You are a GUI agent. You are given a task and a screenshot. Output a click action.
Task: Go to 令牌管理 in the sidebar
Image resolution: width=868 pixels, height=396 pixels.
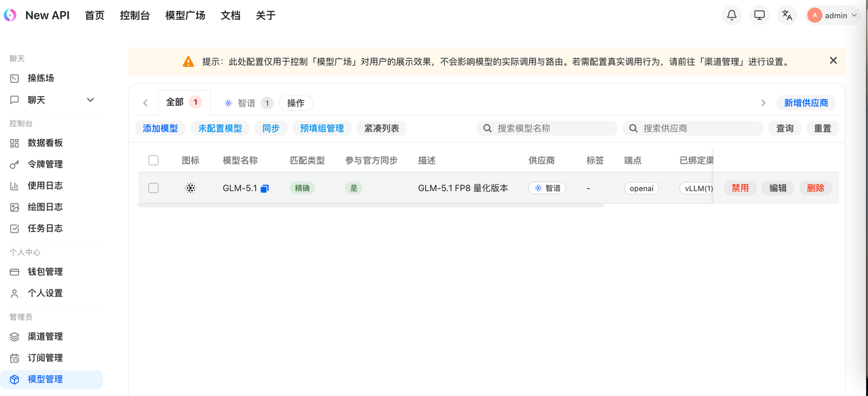click(x=45, y=164)
